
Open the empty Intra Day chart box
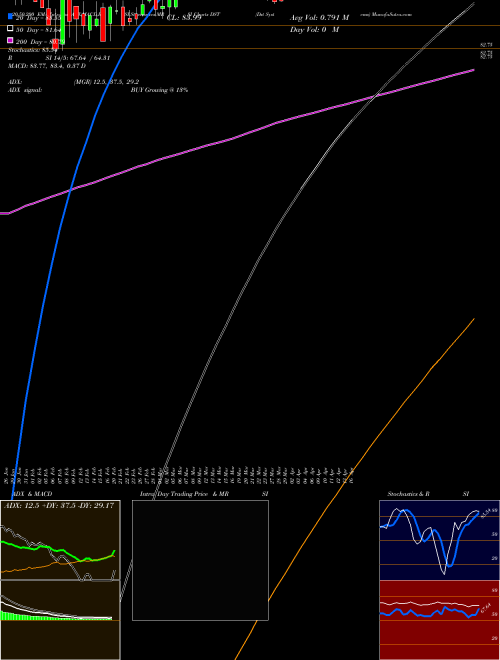pos(200,560)
